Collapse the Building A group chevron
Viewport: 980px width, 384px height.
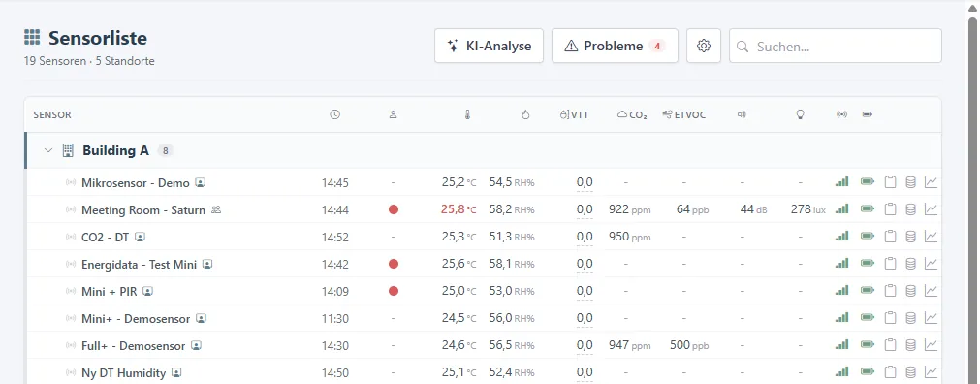48,150
